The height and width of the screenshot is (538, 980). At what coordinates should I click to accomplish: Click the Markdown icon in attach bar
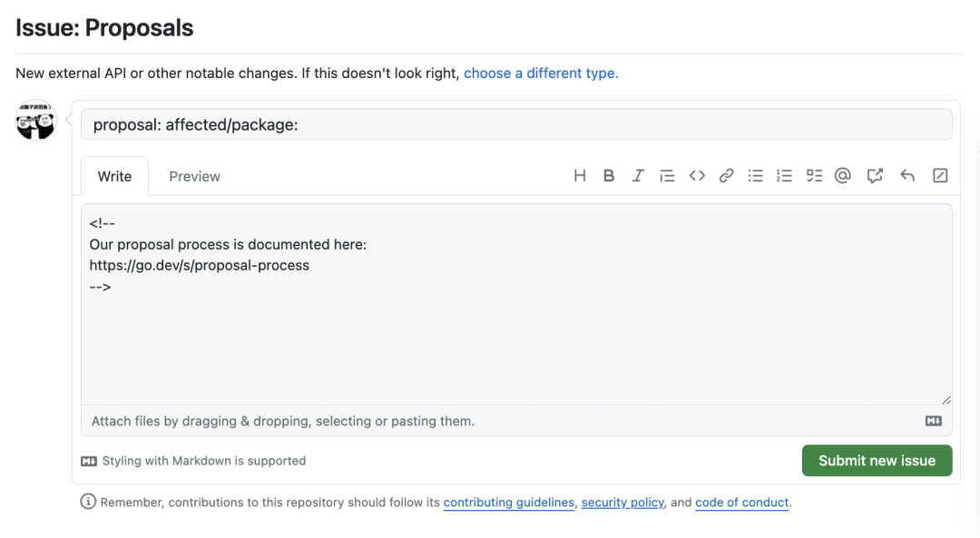tap(933, 421)
